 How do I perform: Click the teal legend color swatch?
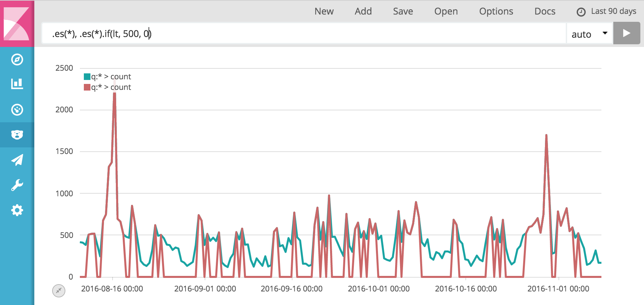coord(87,77)
